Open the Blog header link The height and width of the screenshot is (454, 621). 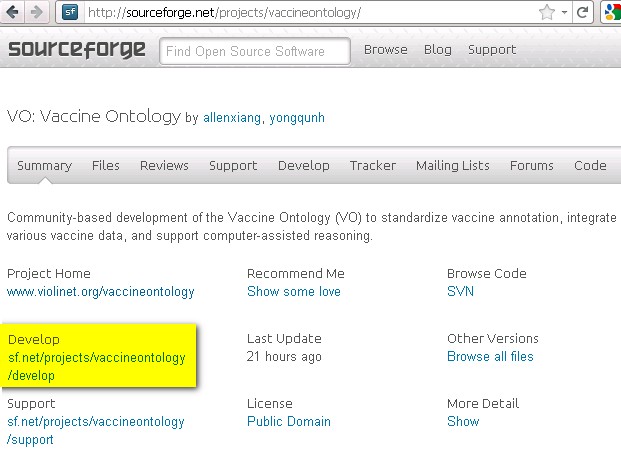click(x=438, y=50)
